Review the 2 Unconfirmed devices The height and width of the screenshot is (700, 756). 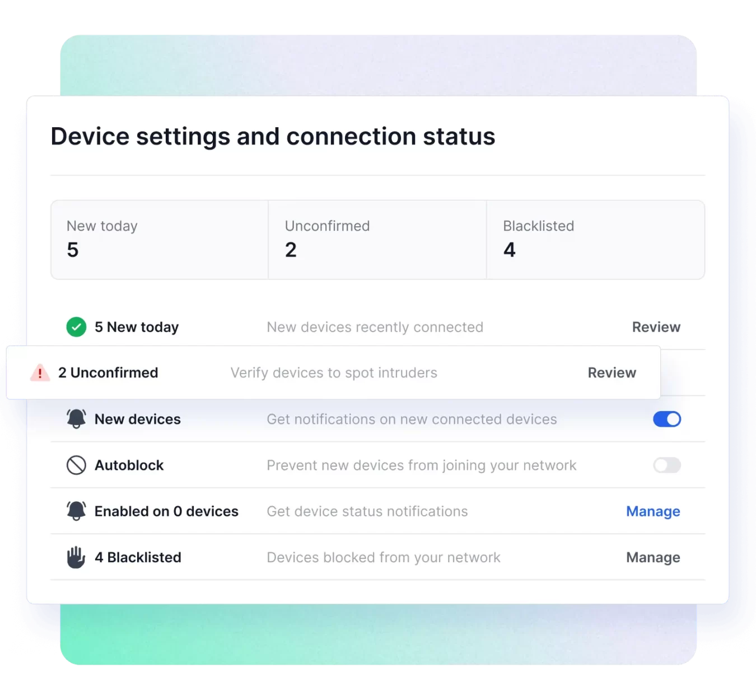(612, 373)
